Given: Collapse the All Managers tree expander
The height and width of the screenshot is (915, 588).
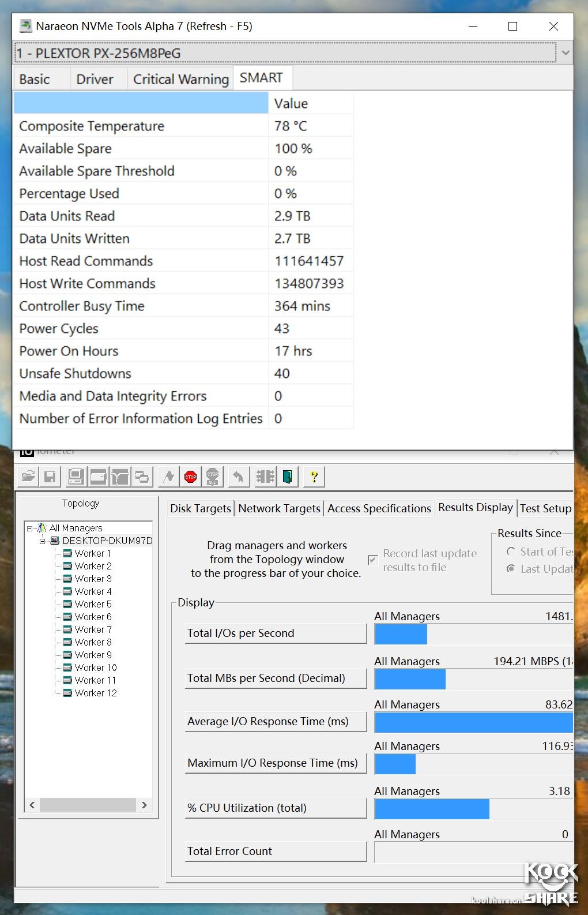Looking at the screenshot, I should 30,528.
